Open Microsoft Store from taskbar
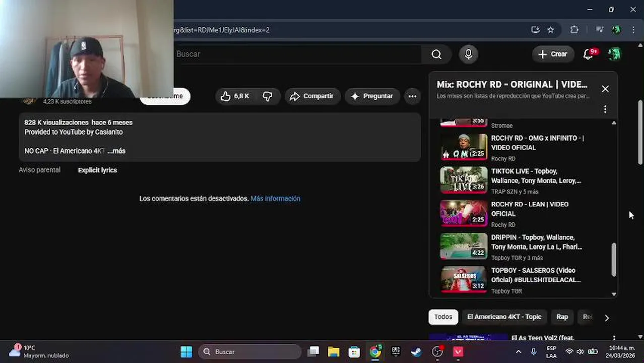 tap(354, 351)
